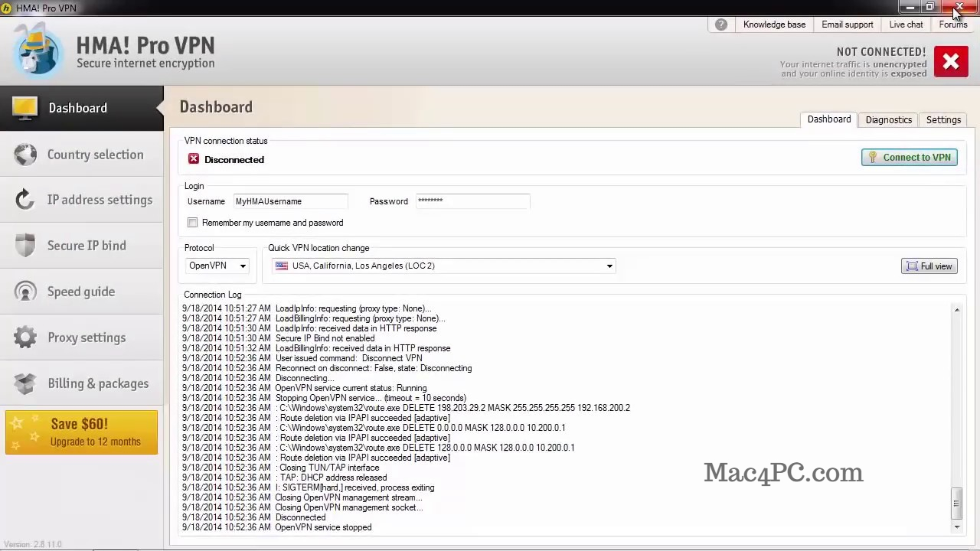
Task: Click log line 'Closing TUN/TAP interface'
Action: tap(280, 468)
